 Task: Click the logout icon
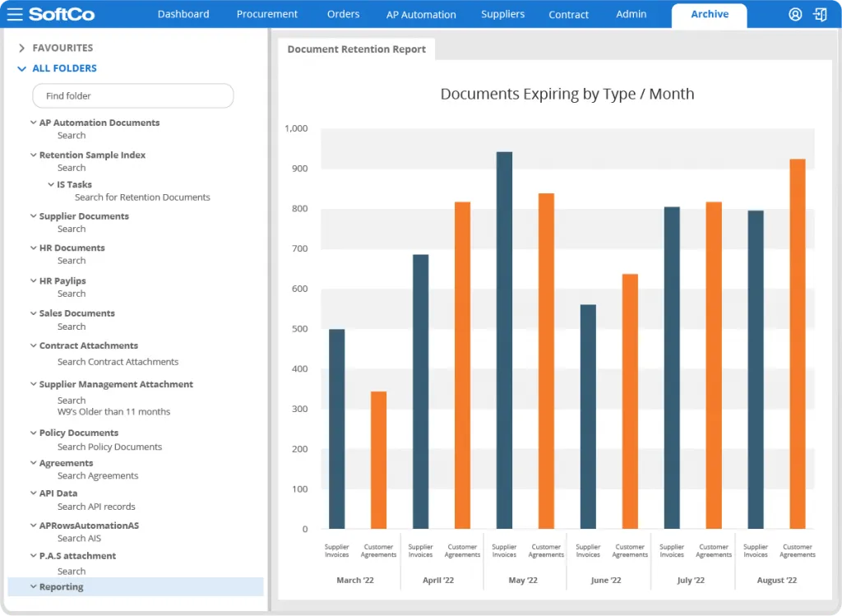click(x=820, y=14)
